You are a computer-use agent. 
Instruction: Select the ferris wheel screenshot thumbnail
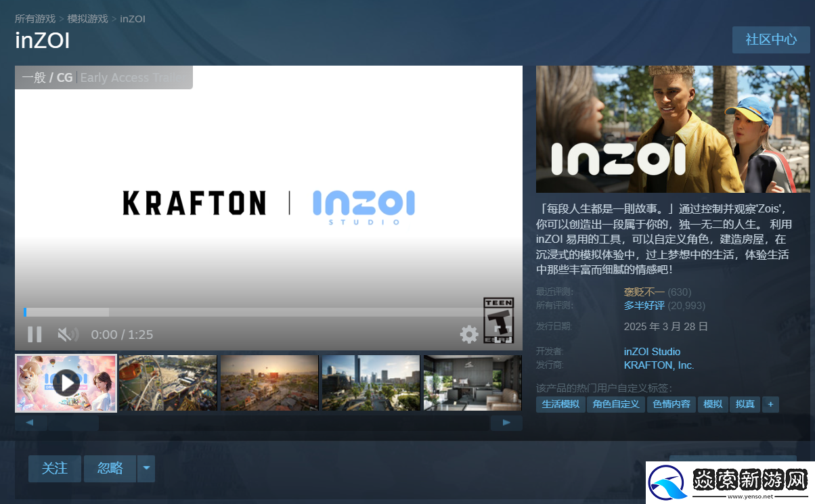pyautogui.click(x=168, y=383)
